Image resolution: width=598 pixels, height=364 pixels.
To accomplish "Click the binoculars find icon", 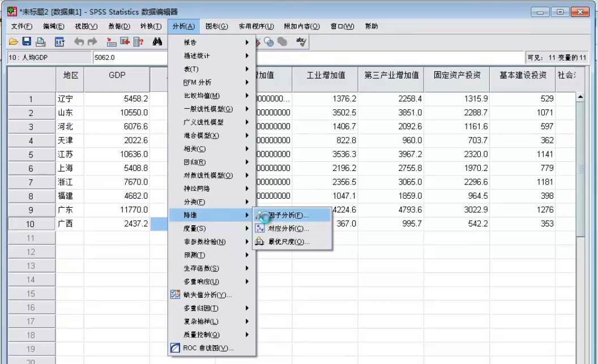I will point(157,41).
